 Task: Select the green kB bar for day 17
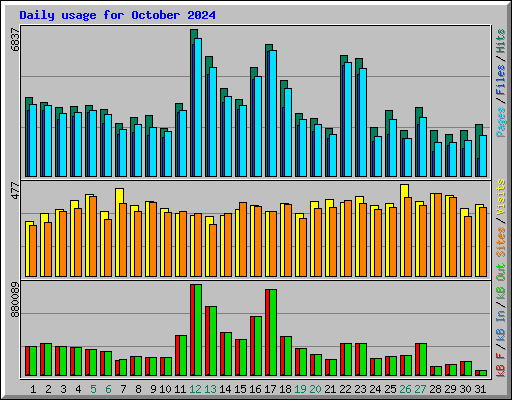(x=273, y=333)
